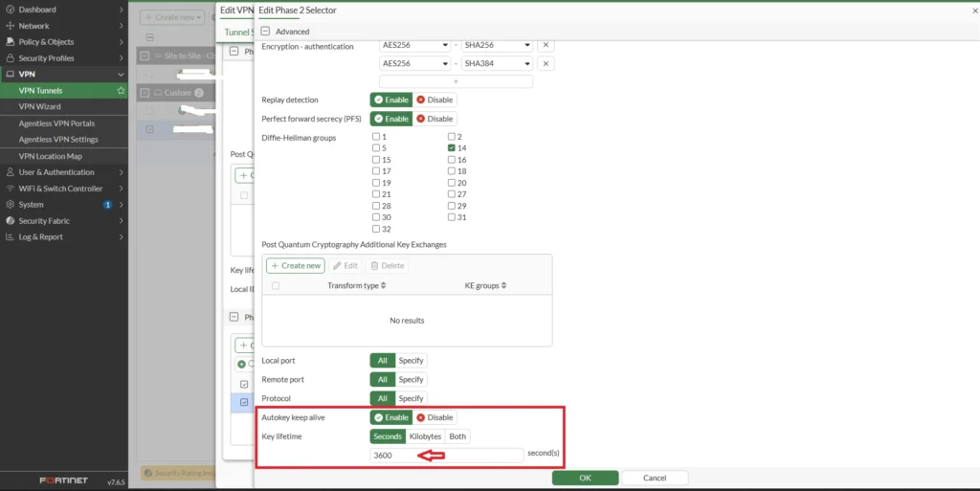Disable Perfect forward secrecy
Screen dimensions: 980x491
pos(434,119)
